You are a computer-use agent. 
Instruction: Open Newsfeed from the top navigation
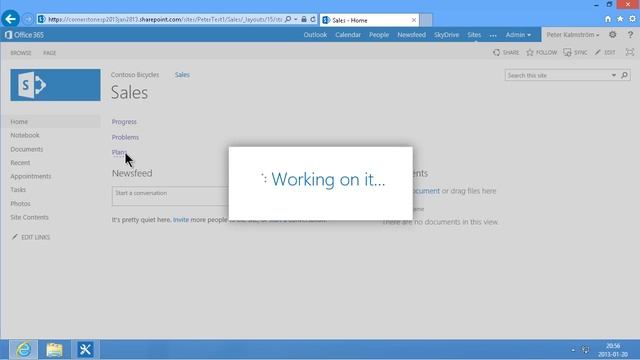(411, 35)
